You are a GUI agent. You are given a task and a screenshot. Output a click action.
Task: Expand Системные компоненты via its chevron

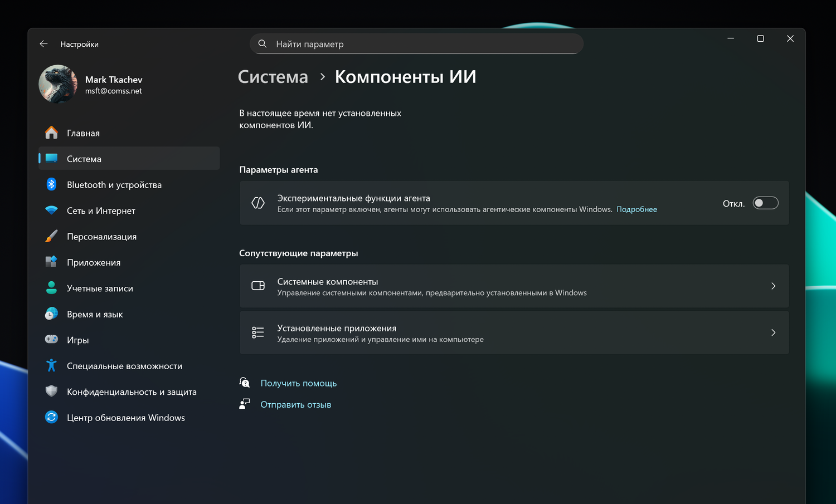(x=773, y=286)
